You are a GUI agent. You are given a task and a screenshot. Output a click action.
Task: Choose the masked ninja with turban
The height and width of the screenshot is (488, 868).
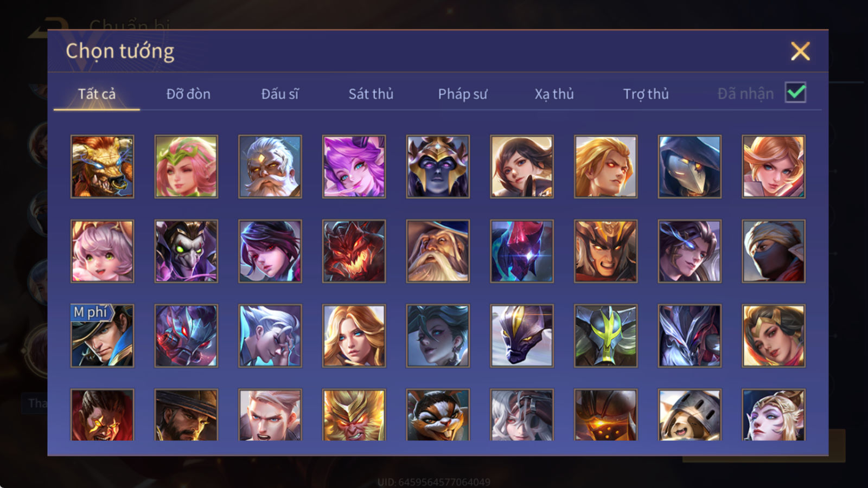(774, 251)
